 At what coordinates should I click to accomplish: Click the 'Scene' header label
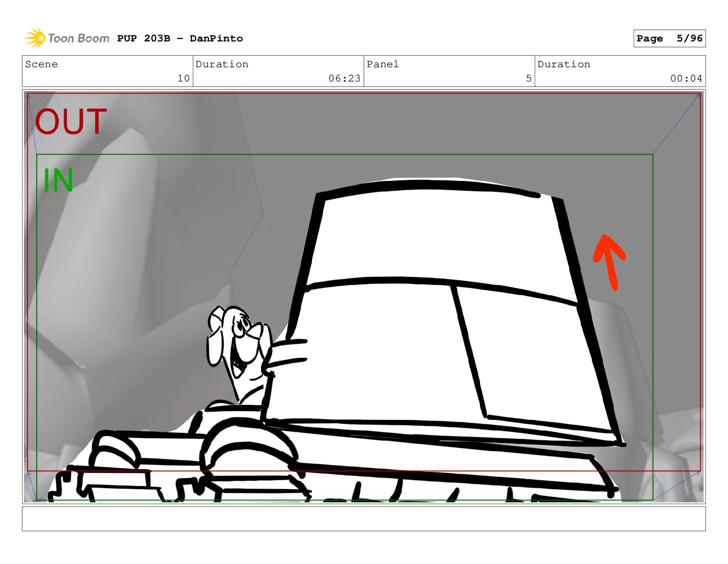[41, 64]
